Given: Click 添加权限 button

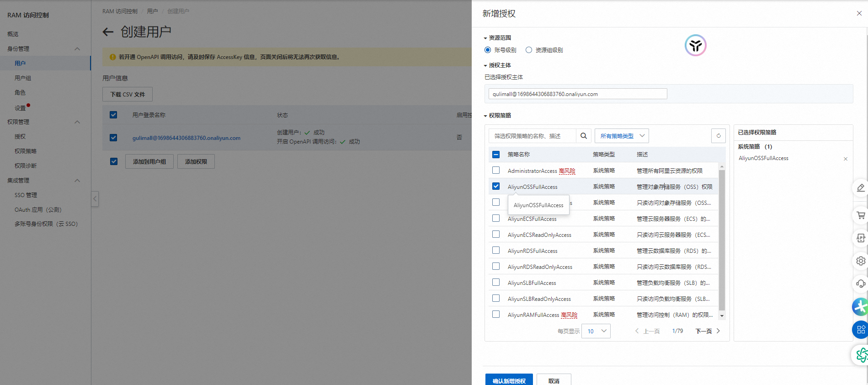Looking at the screenshot, I should 196,161.
